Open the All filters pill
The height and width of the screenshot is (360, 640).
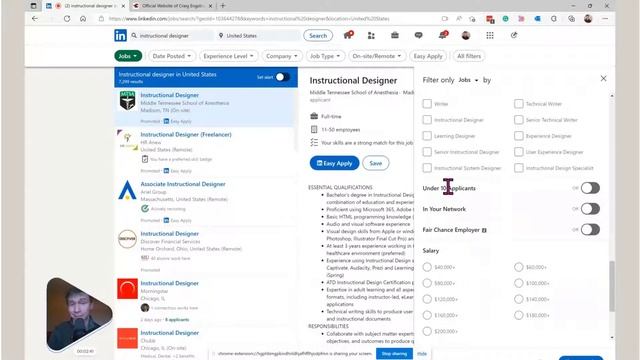469,56
